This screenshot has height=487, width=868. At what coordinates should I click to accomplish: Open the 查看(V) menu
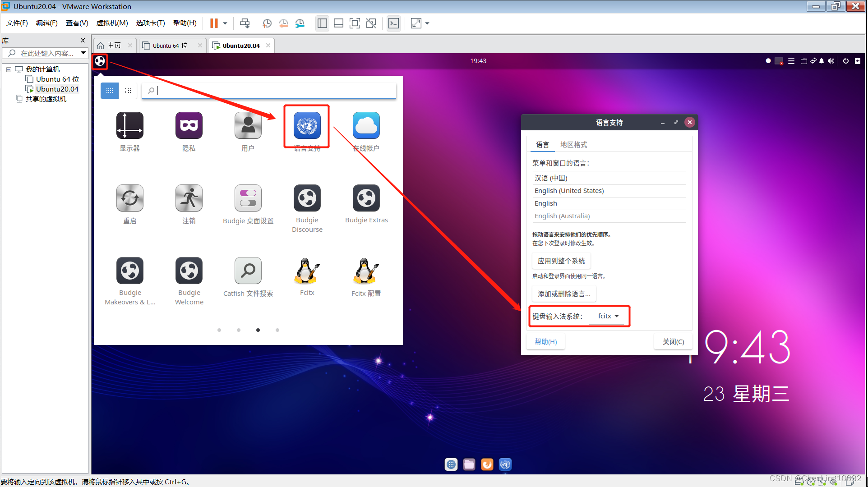tap(77, 23)
